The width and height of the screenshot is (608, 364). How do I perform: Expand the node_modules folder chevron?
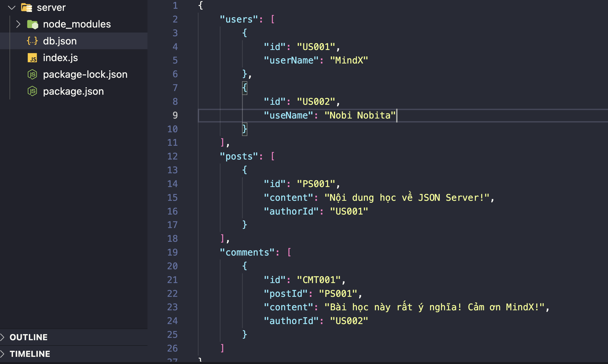18,24
